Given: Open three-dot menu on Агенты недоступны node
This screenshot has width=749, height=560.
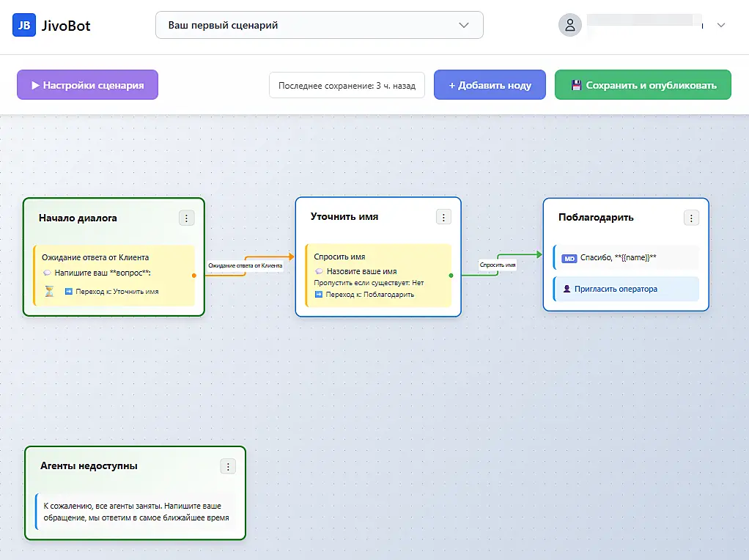Looking at the screenshot, I should (228, 467).
